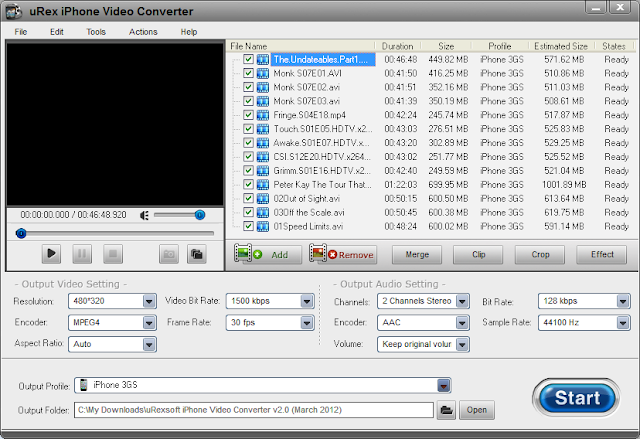Screen dimensions: 640x439
Task: Click the playback seek slider handle
Action: pos(21,233)
